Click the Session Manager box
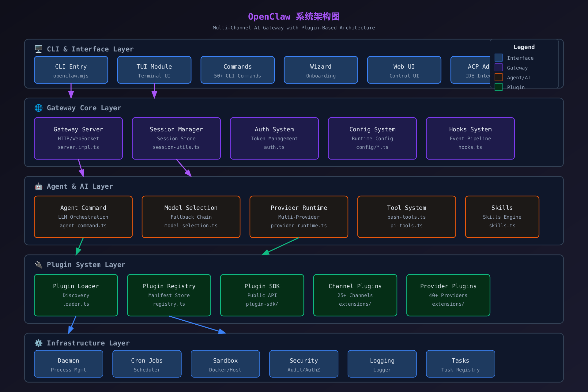 click(x=176, y=138)
